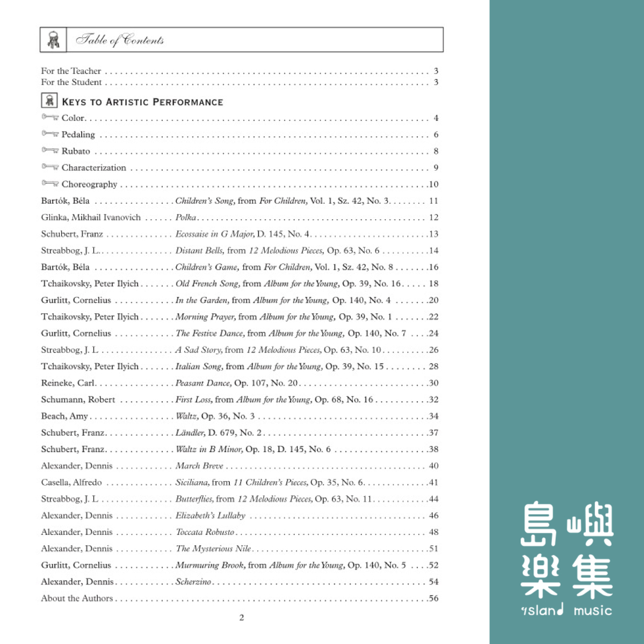This screenshot has height=644, width=644.
Task: Click the 'Table of Contents' heading text
Action: 120,39
